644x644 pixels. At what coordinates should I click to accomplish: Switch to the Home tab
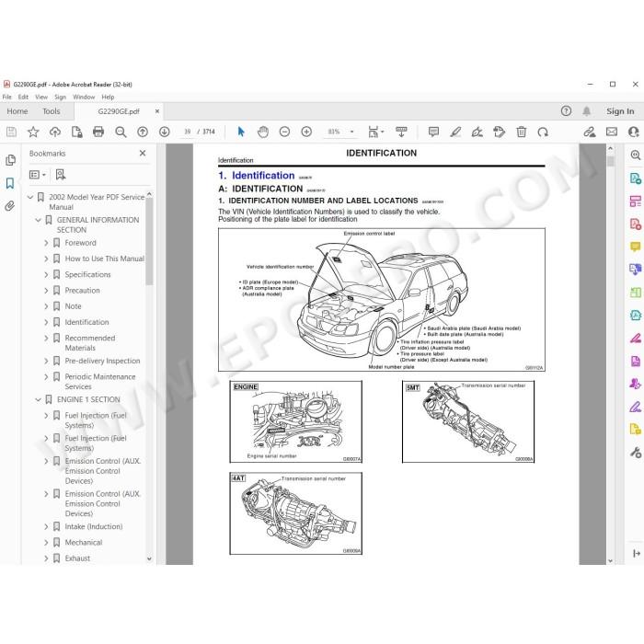tap(17, 111)
